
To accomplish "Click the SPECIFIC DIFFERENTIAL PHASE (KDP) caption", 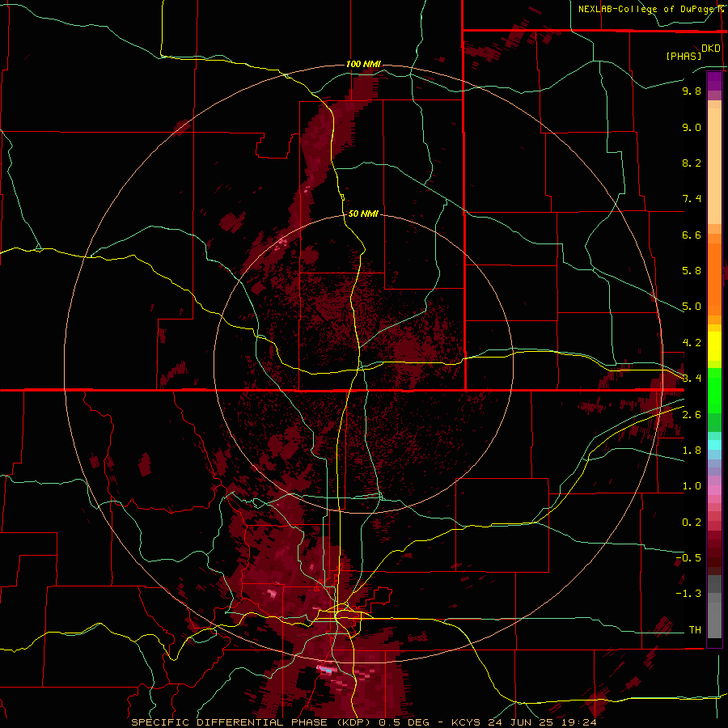I will click(x=252, y=722).
